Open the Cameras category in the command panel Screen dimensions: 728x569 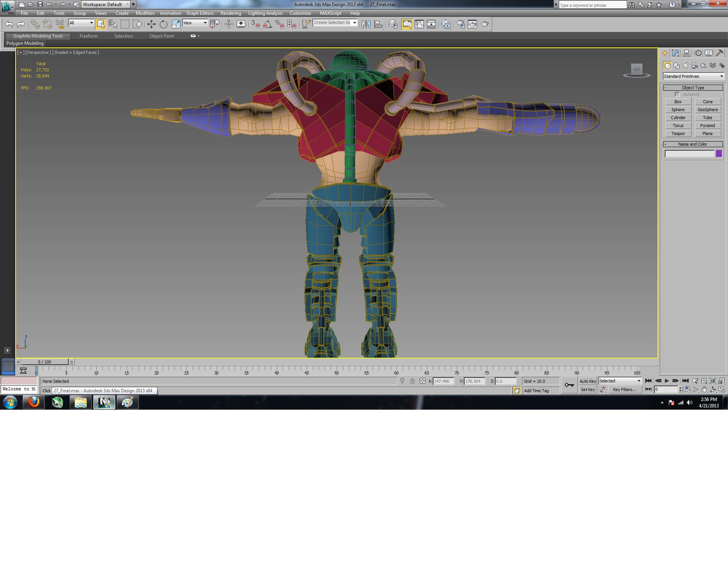[694, 66]
